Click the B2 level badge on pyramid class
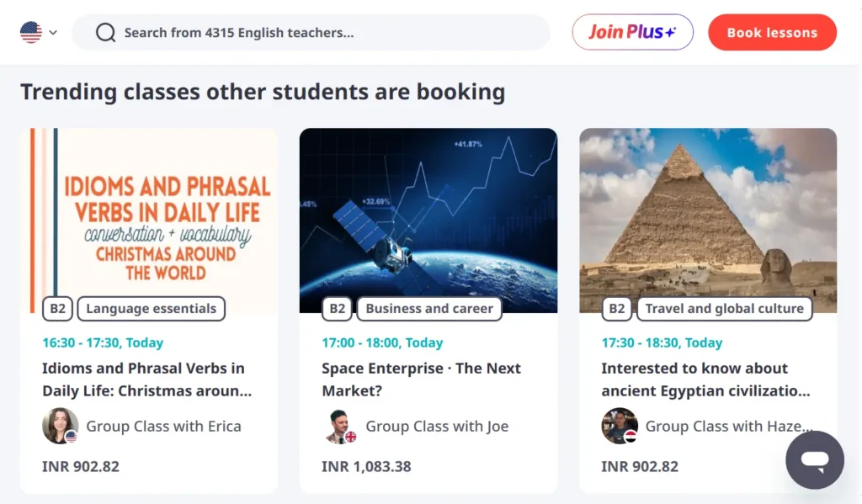862x504 pixels. (x=617, y=309)
